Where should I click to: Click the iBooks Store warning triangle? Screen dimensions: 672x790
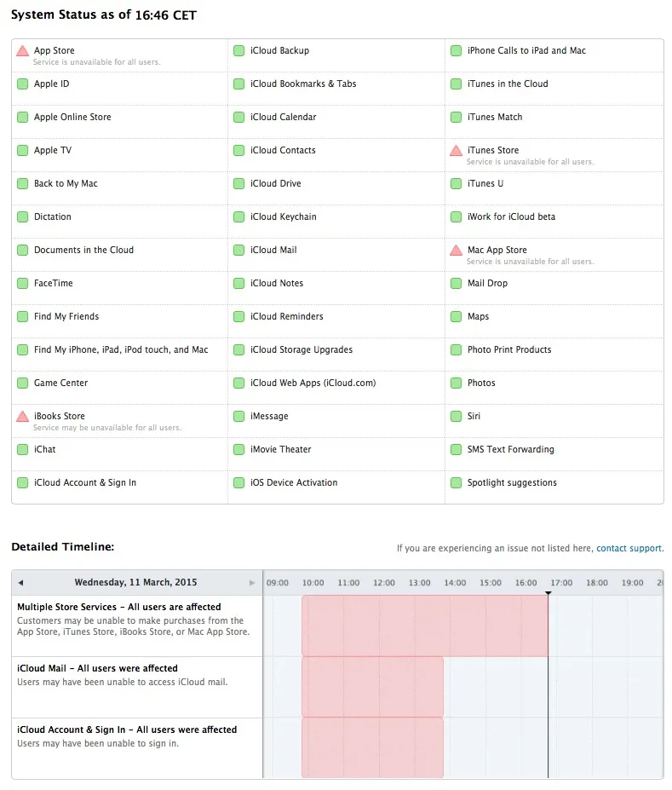tap(23, 417)
